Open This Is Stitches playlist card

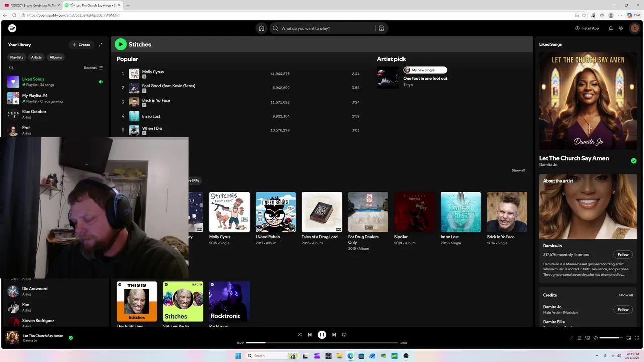click(137, 301)
